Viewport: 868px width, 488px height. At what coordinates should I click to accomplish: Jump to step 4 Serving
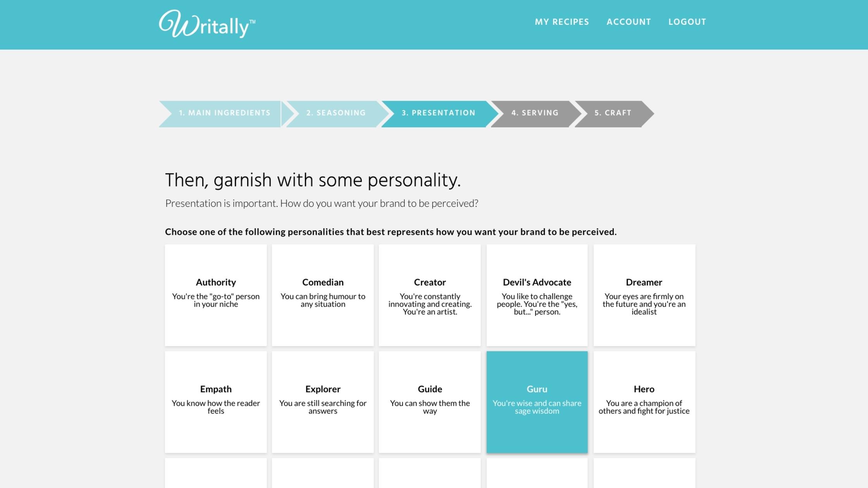(x=535, y=114)
